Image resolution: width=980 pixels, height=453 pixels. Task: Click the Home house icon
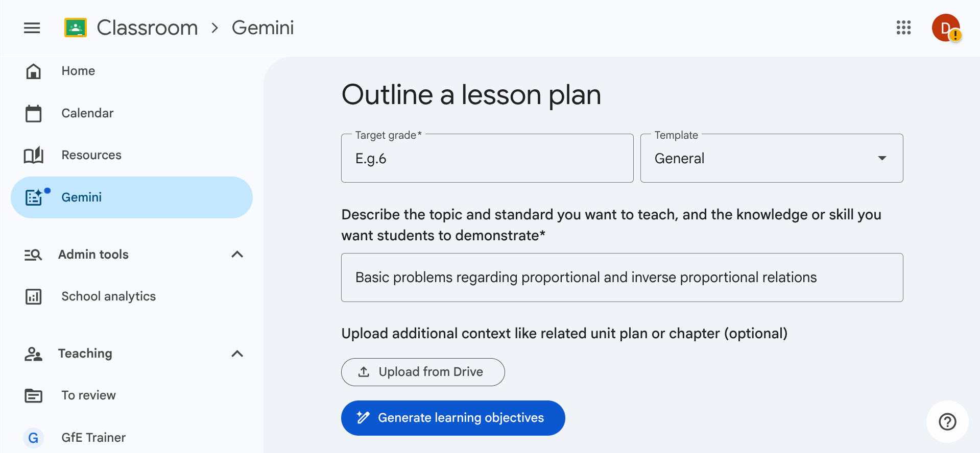(34, 71)
